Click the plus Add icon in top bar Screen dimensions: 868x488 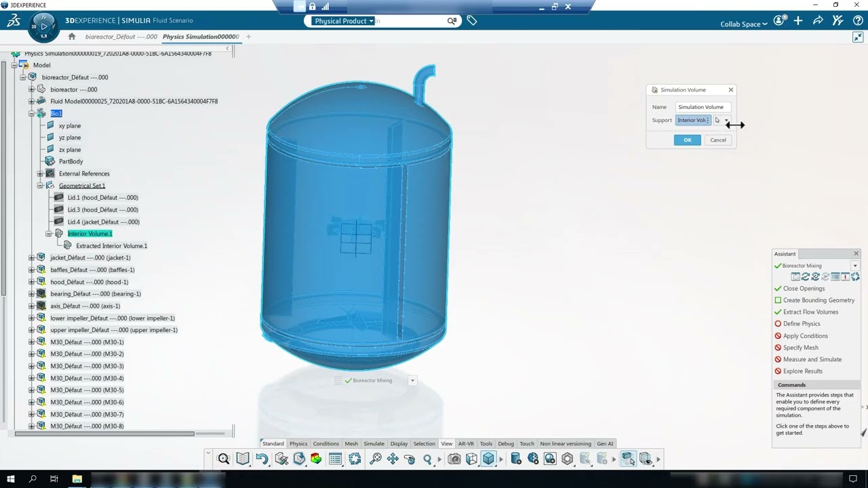[798, 21]
